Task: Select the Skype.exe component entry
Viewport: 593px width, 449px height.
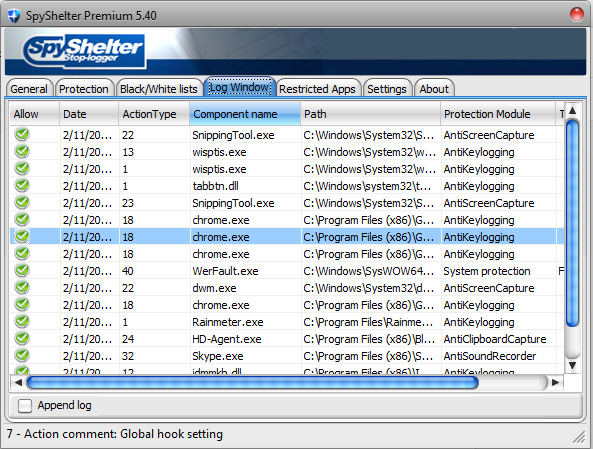Action: coord(218,356)
